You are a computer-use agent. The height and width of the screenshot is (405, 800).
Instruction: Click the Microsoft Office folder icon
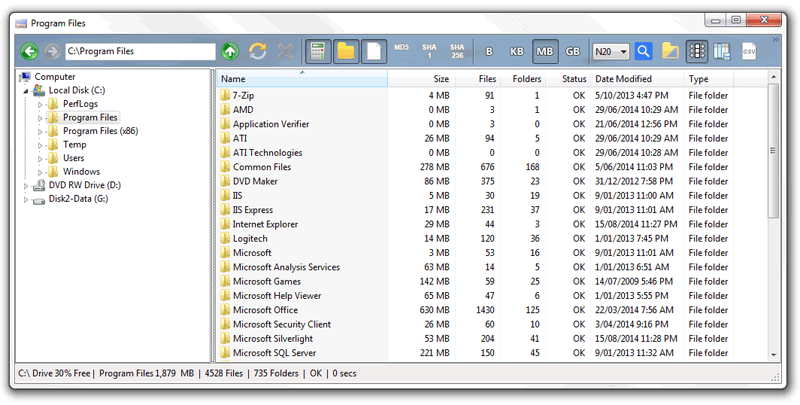(226, 310)
